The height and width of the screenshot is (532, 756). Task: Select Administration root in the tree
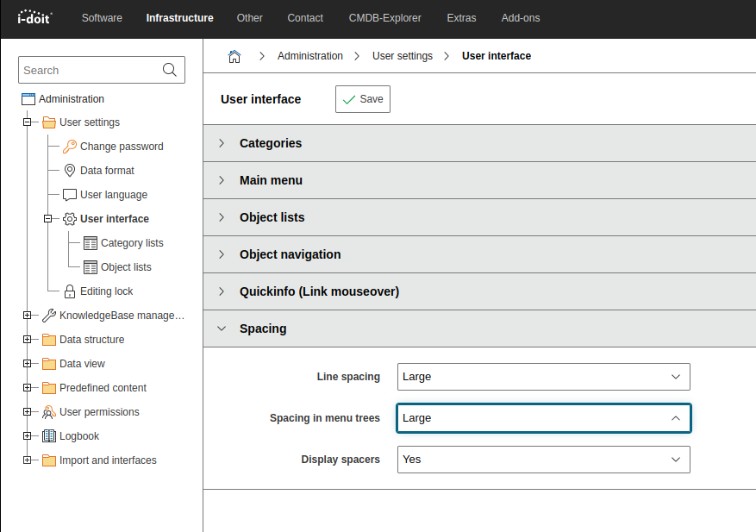[72, 99]
